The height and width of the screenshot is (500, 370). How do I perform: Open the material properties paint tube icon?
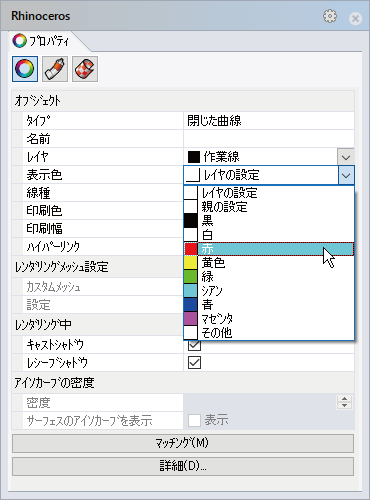coord(55,69)
